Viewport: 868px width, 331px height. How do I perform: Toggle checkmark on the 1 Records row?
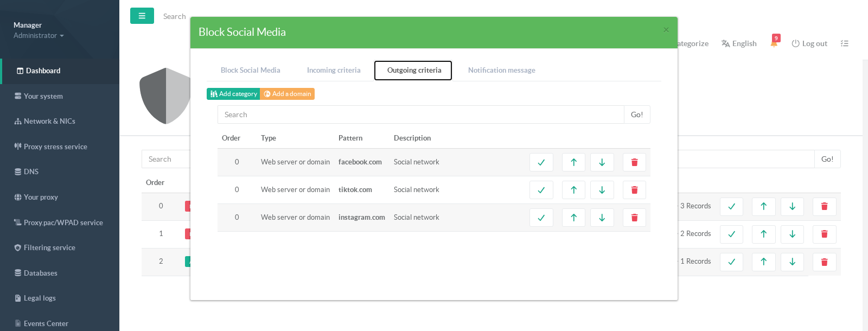(x=732, y=262)
